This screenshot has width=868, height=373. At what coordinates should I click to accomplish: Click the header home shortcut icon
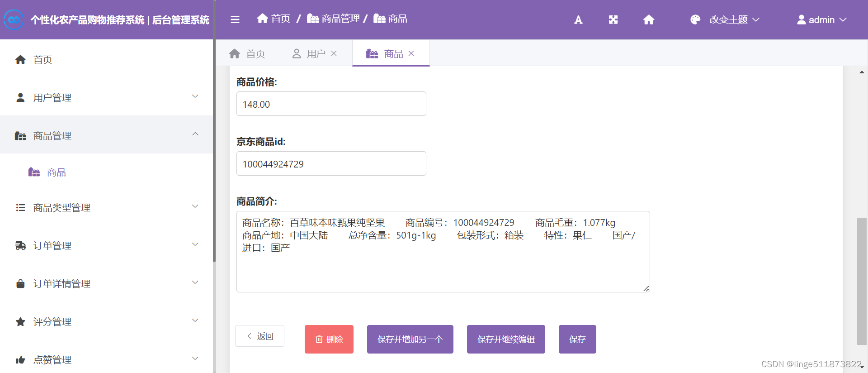coord(649,19)
